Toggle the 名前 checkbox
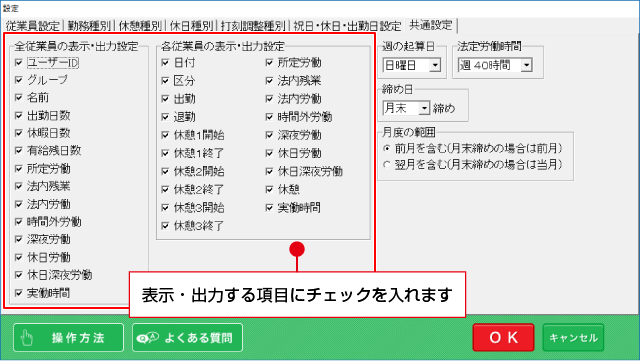The height and width of the screenshot is (362, 640). click(19, 98)
